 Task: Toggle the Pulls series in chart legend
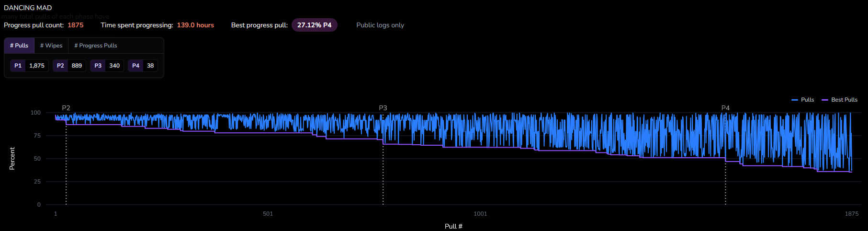click(803, 100)
